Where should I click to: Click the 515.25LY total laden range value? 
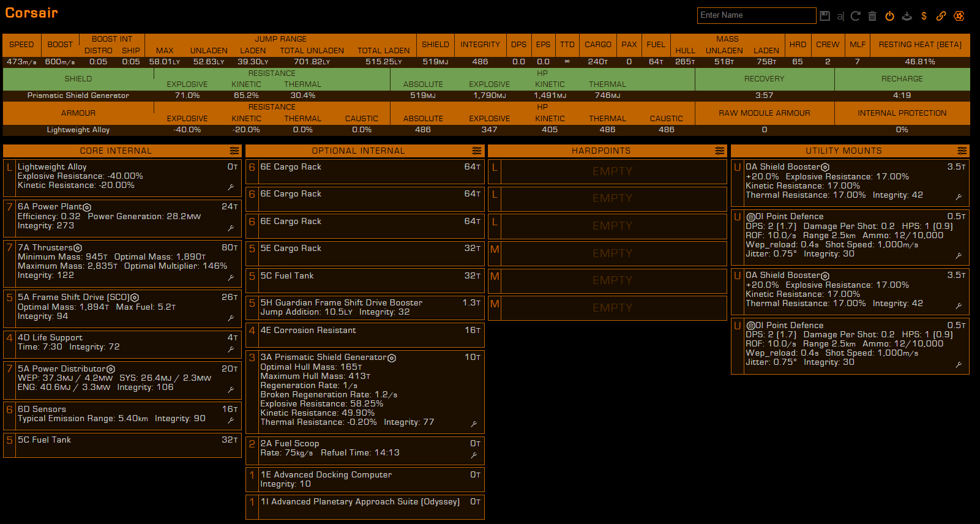coord(384,62)
